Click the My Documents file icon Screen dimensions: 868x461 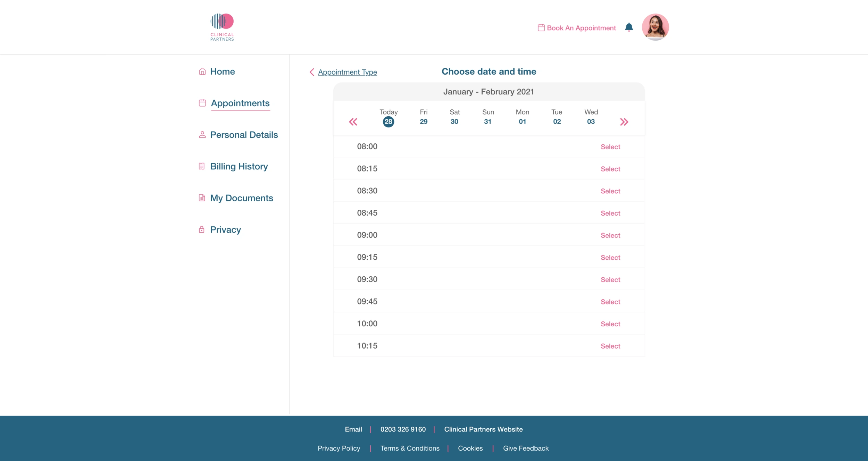pyautogui.click(x=202, y=198)
